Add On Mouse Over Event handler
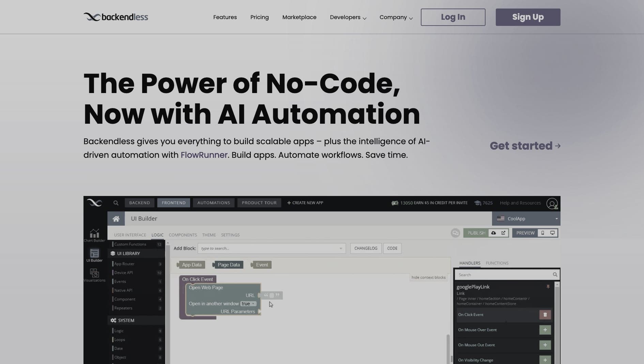The image size is (644, 364). (545, 330)
